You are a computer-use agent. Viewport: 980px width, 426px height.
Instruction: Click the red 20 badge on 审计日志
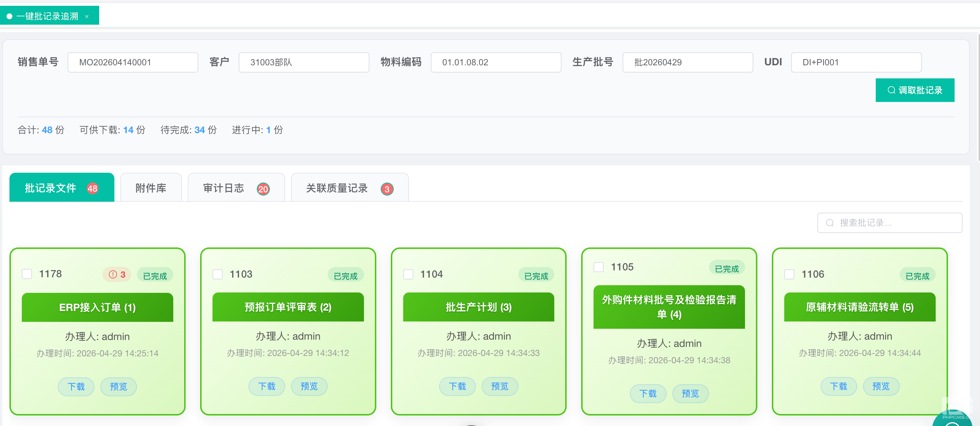263,189
